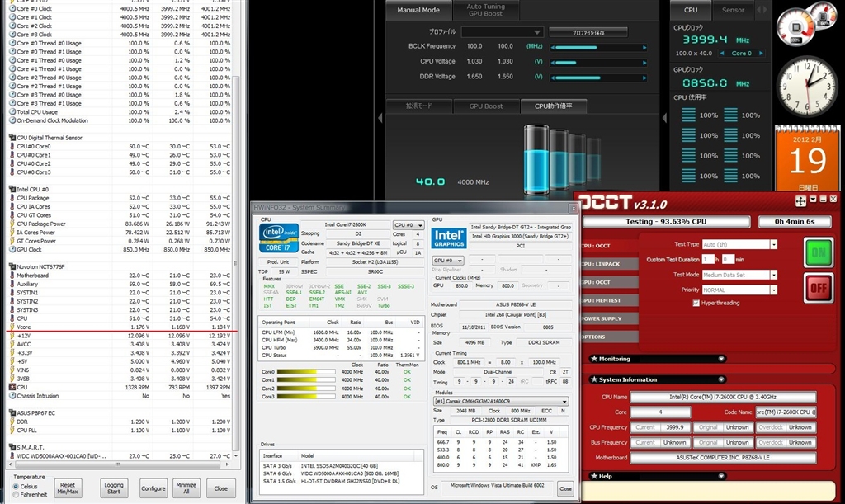Click the green ON button in OCCT
The image size is (845, 504).
tap(819, 252)
